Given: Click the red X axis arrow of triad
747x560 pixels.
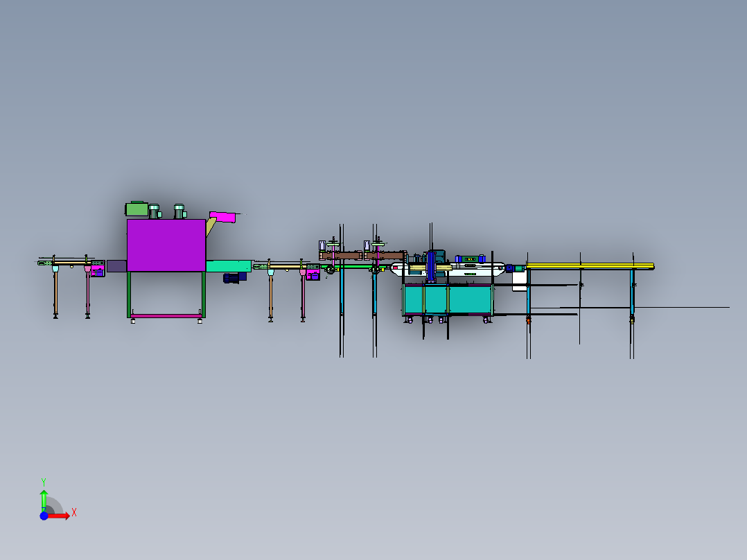Looking at the screenshot, I should click(x=59, y=516).
